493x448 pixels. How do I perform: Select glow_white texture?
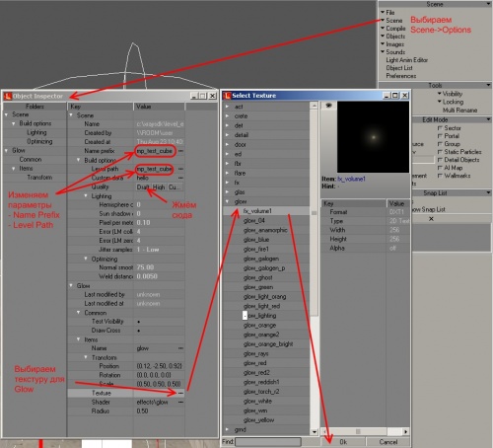257,401
